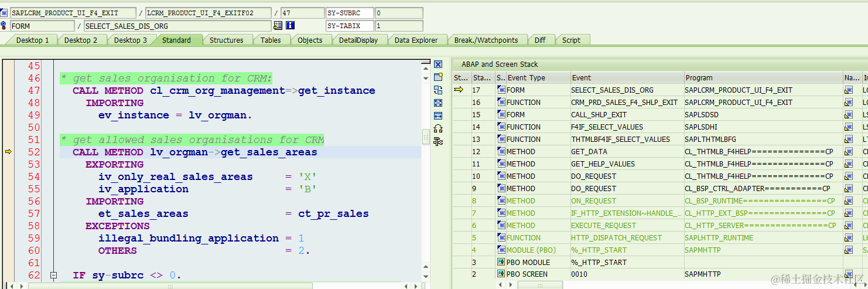Screen dimensions: 868x289
Task: Open the Break./Watchpoints tab
Action: click(x=486, y=40)
